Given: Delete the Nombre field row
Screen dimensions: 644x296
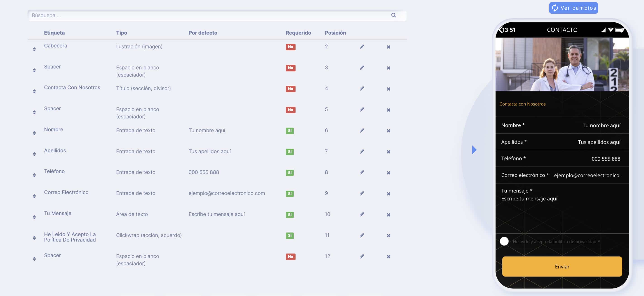Looking at the screenshot, I should point(388,131).
